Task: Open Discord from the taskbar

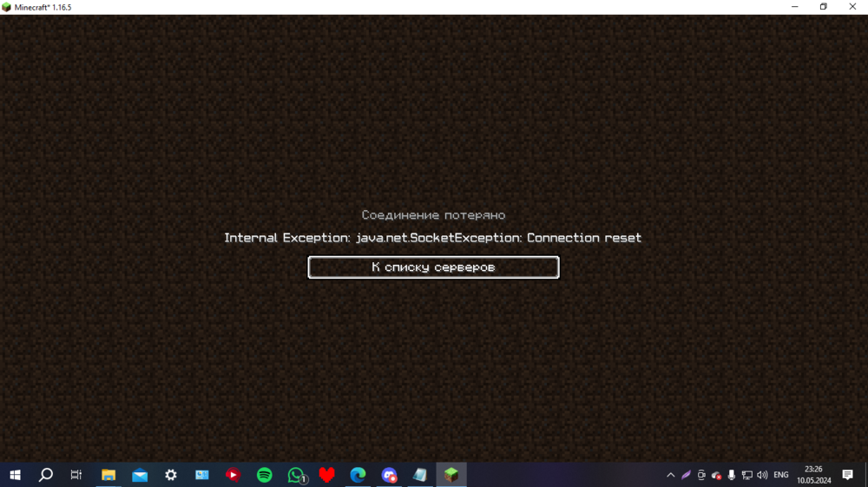Action: (x=389, y=475)
